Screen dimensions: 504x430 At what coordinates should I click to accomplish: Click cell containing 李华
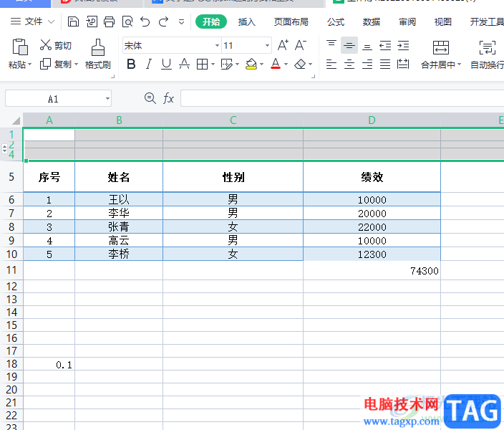[119, 213]
